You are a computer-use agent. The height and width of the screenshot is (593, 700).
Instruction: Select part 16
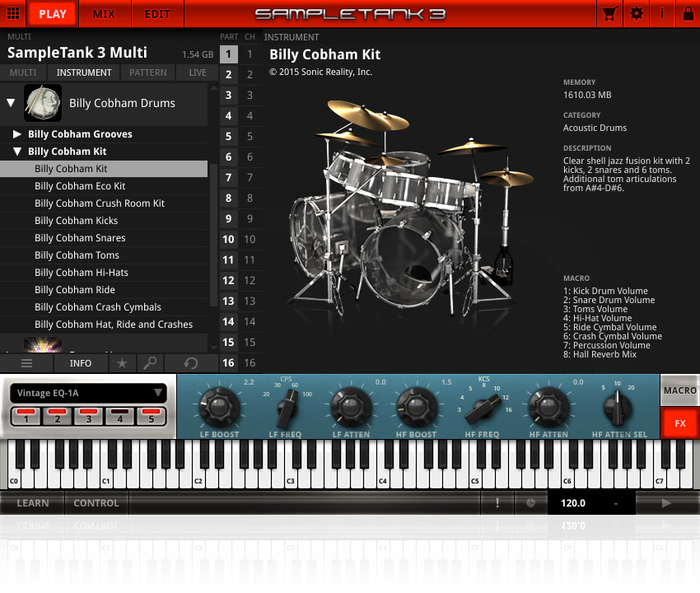pyautogui.click(x=229, y=362)
